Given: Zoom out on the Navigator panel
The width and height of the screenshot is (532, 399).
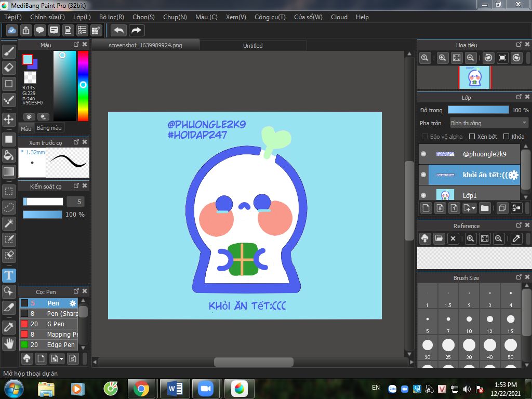Looking at the screenshot, I should [x=470, y=58].
